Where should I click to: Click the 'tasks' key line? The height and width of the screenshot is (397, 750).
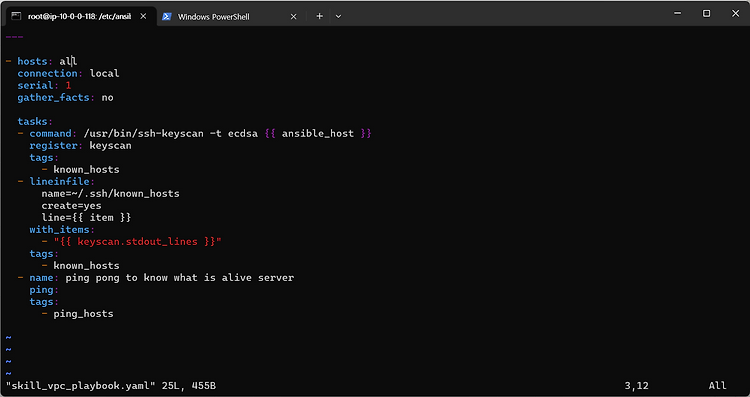35,121
